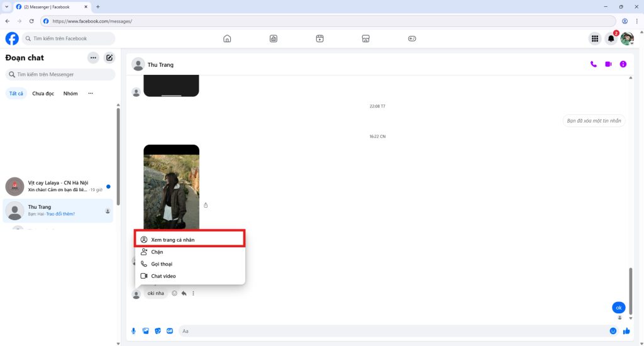The height and width of the screenshot is (346, 644).
Task: Switch to the "Chưa đọc" filter tab
Action: (43, 94)
